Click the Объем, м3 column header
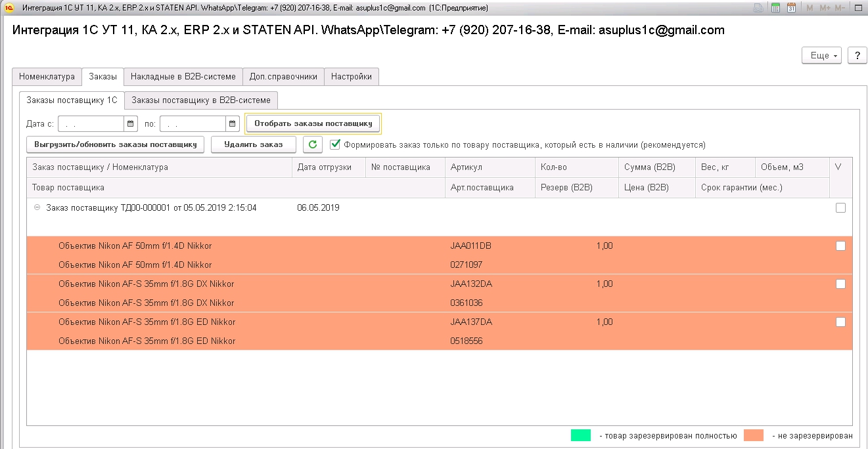 pos(792,167)
